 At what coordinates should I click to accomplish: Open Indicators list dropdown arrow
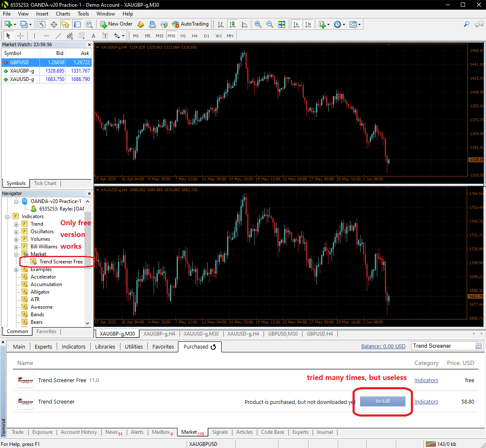(329, 24)
